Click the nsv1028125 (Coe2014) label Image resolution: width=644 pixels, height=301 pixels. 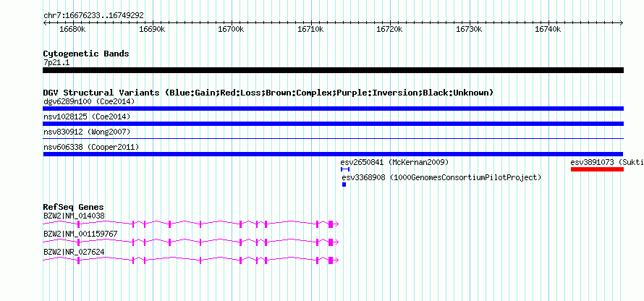coord(87,117)
